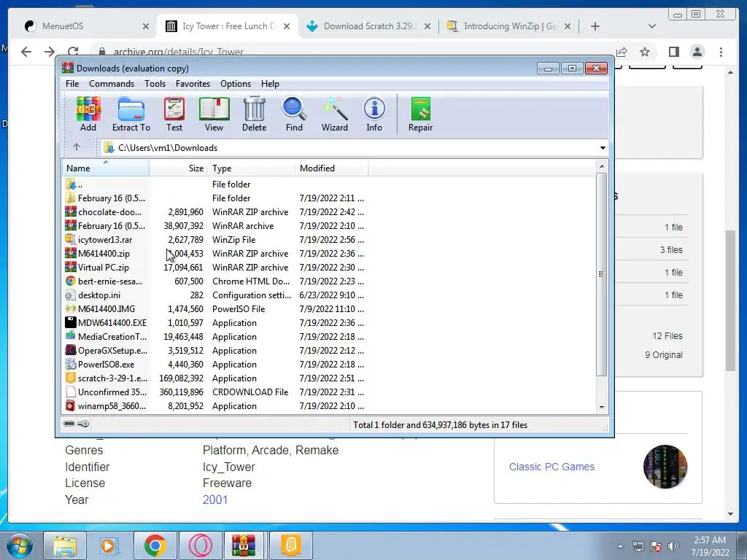The width and height of the screenshot is (747, 560).
Task: Click the volume speaker tray icon
Action: pos(673,545)
